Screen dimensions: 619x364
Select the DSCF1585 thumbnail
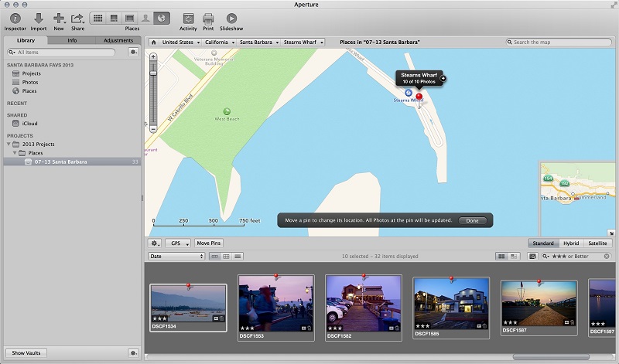point(451,308)
